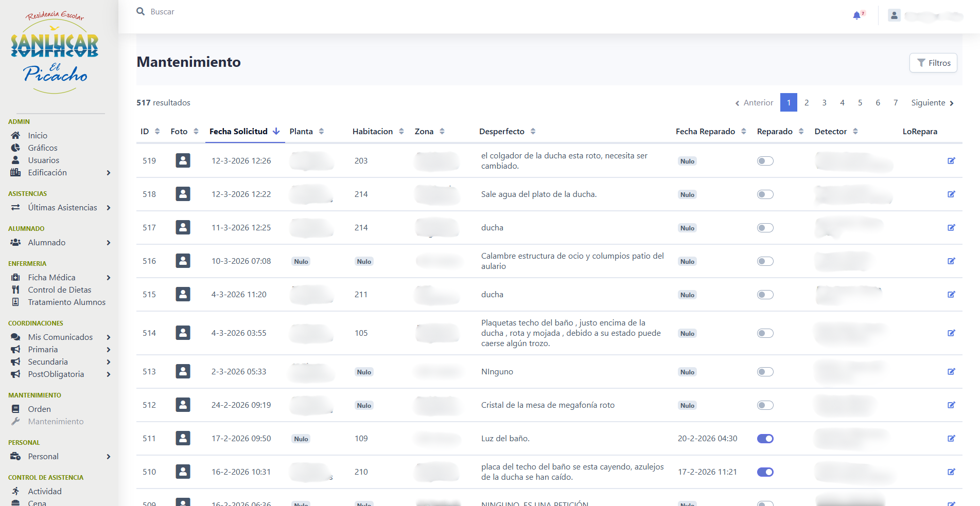Turn off Reparado switch for request 510
This screenshot has width=980, height=506.
pos(765,472)
